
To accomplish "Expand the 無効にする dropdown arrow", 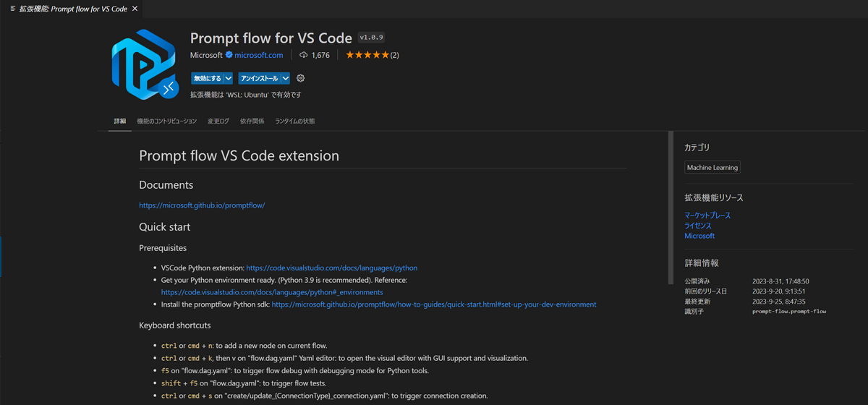I will pyautogui.click(x=229, y=78).
